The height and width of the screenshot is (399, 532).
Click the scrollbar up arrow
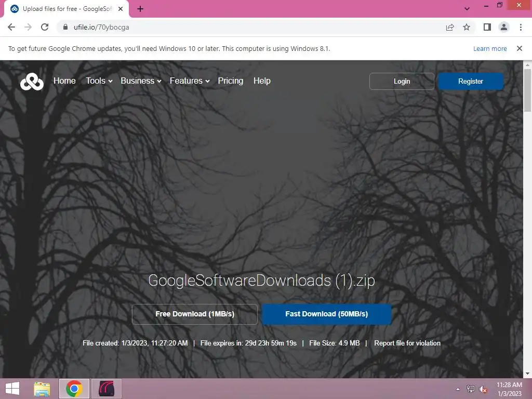(527, 64)
